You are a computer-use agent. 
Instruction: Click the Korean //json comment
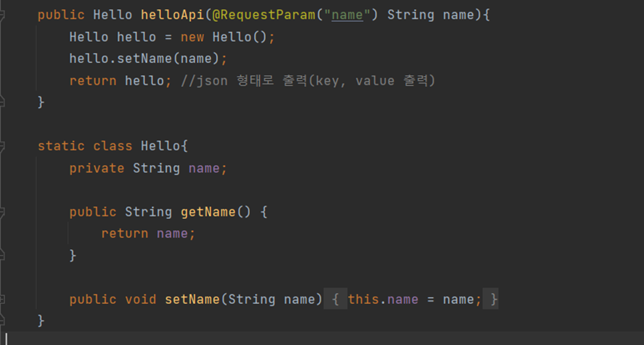(308, 81)
